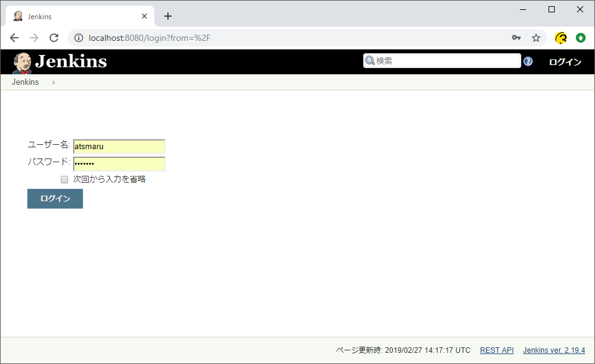Select the Jenkins browser tab
Image resolution: width=595 pixels, height=364 pixels.
tap(80, 16)
